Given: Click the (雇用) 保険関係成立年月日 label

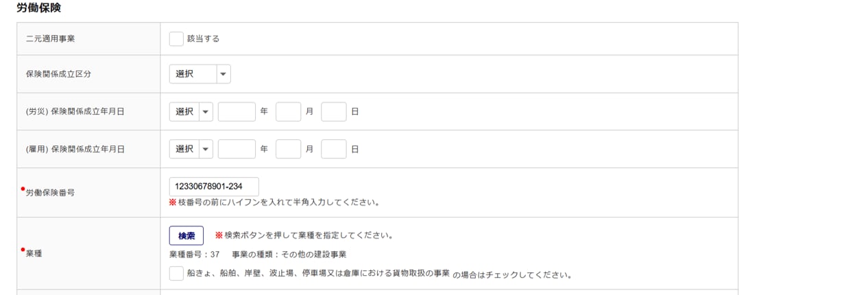Looking at the screenshot, I should pyautogui.click(x=75, y=149).
